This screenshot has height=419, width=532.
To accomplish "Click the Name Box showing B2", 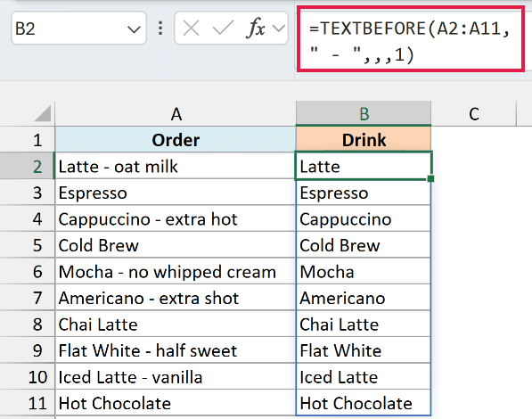I will pyautogui.click(x=78, y=29).
